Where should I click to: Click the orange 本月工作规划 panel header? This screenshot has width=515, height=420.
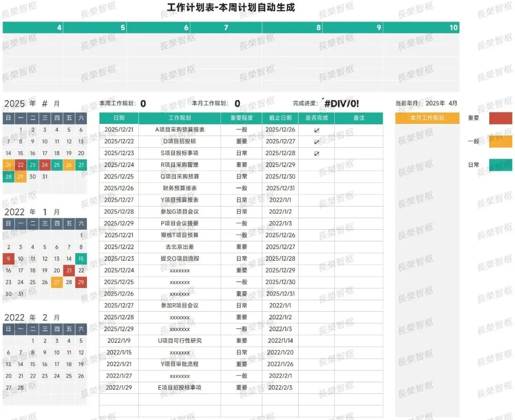(427, 118)
